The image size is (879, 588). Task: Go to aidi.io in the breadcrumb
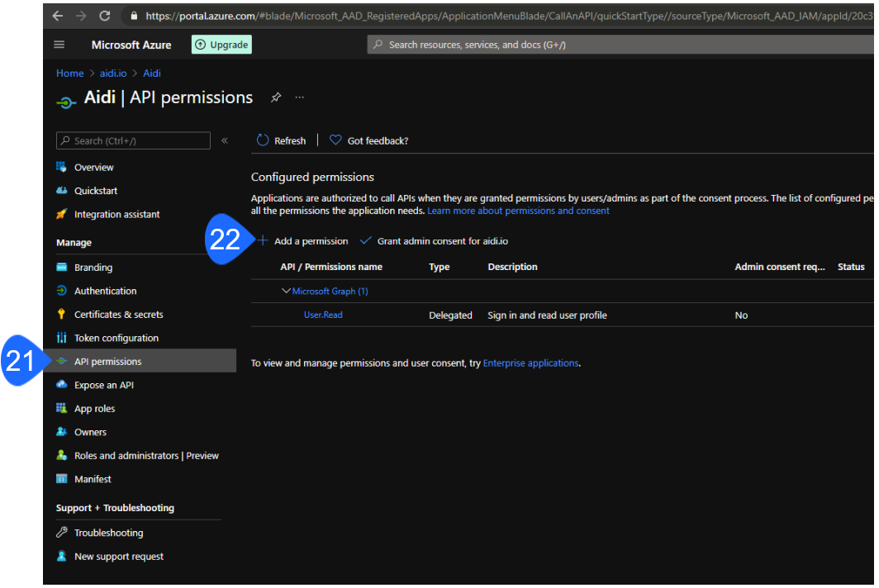coord(113,73)
